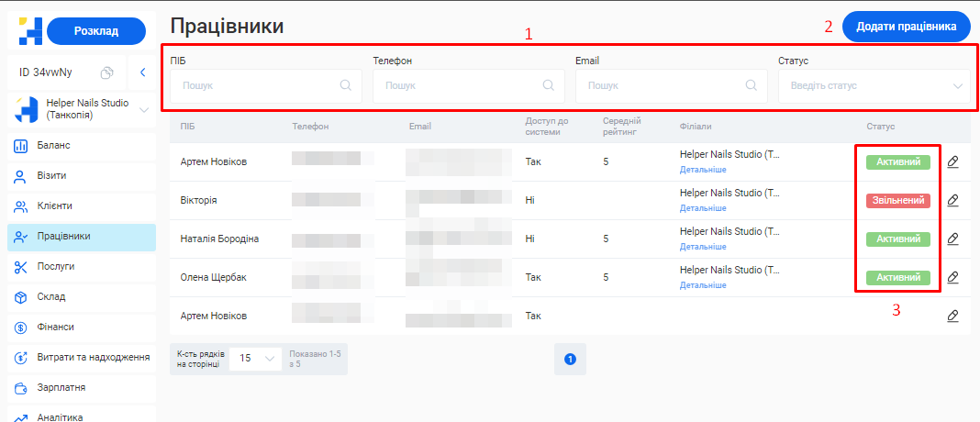Collapse sidebar with left chevron
Image resolution: width=980 pixels, height=422 pixels.
tap(142, 72)
